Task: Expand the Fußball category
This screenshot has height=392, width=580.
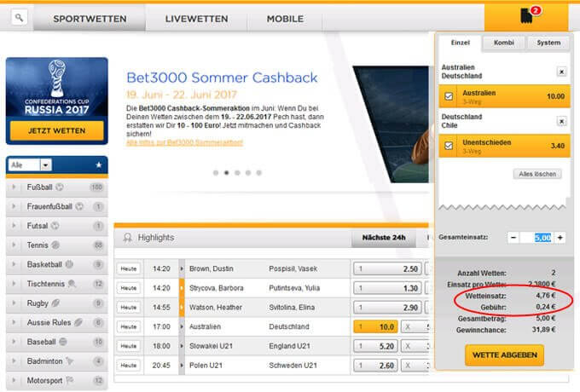Action: pyautogui.click(x=14, y=187)
